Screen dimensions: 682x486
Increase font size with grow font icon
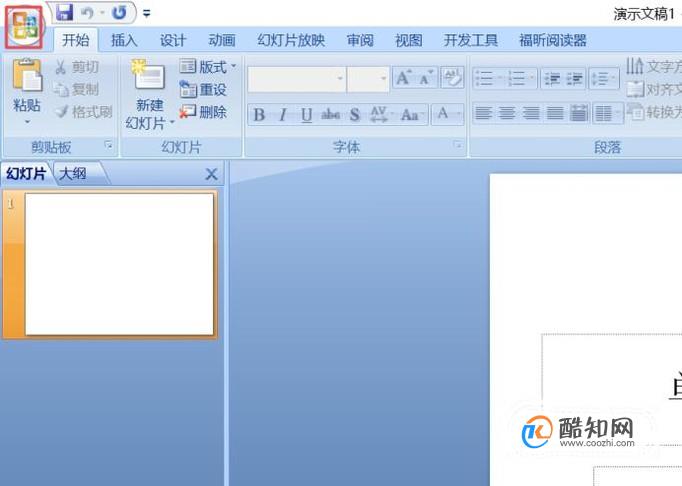click(403, 78)
